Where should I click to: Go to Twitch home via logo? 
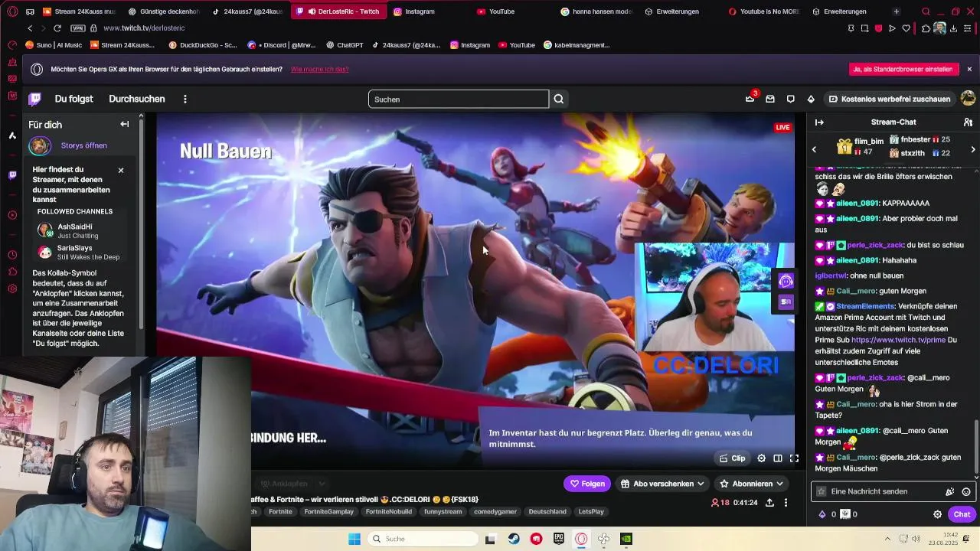pyautogui.click(x=35, y=99)
